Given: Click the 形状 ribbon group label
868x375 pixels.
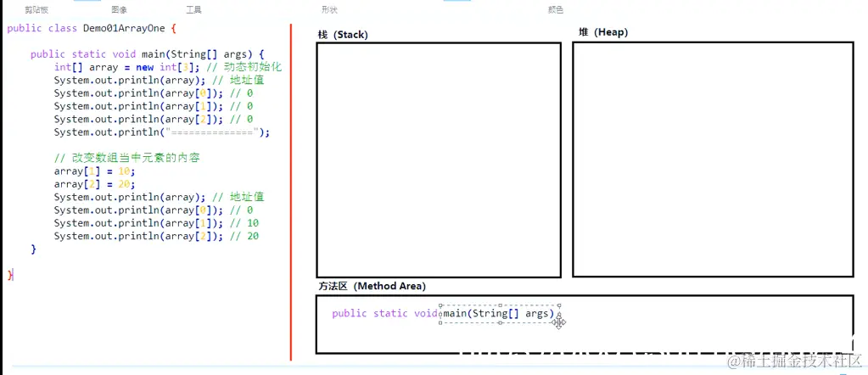Looking at the screenshot, I should point(329,10).
